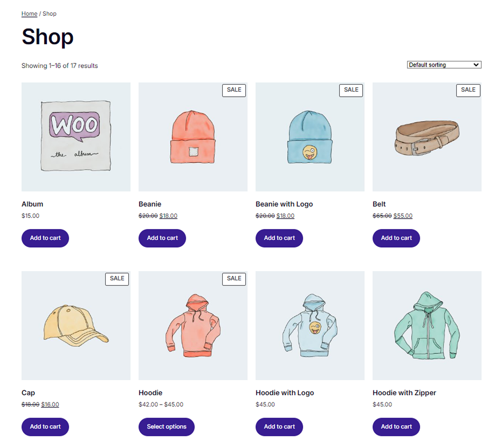Click the Home breadcrumb link
The image size is (499, 448).
pyautogui.click(x=29, y=14)
